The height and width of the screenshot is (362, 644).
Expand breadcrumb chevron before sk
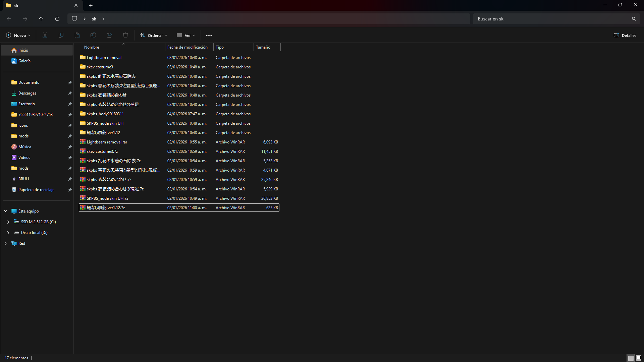[85, 19]
